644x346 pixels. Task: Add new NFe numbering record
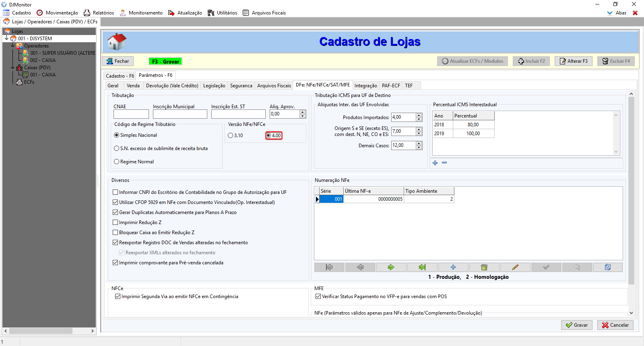tap(453, 267)
